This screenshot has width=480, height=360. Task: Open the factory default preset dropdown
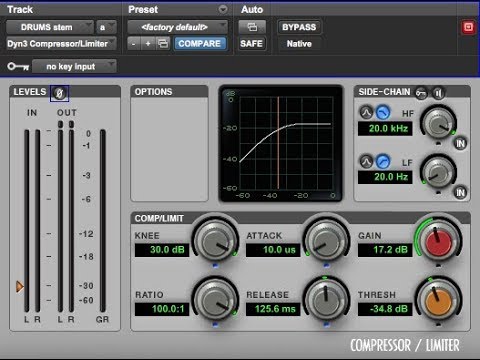point(177,27)
